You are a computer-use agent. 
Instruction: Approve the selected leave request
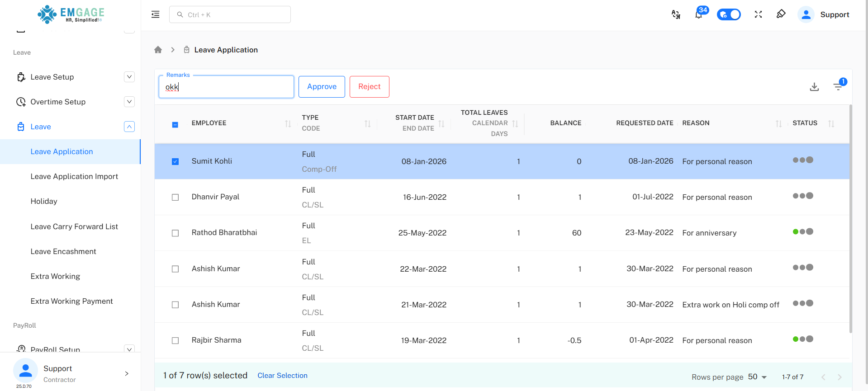pyautogui.click(x=322, y=87)
